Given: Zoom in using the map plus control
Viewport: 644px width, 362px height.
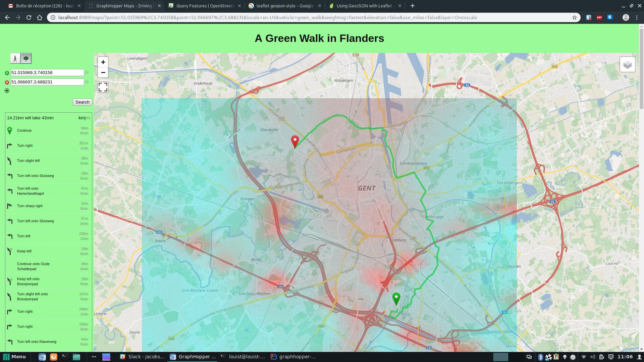Looking at the screenshot, I should pyautogui.click(x=103, y=62).
